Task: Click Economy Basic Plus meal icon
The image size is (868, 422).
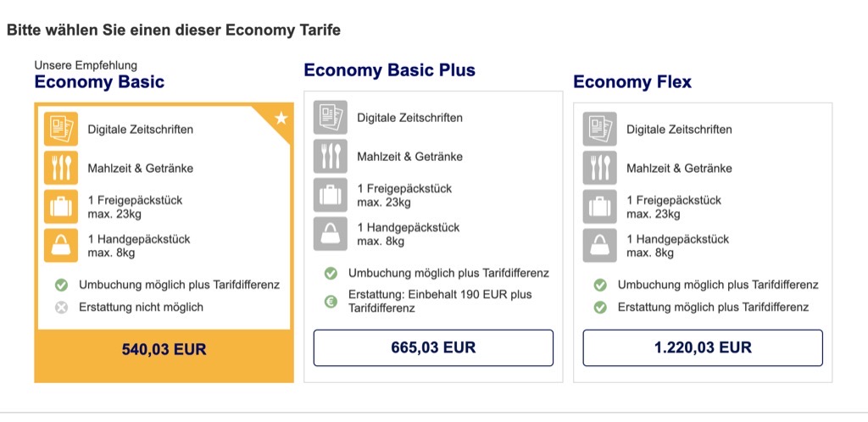Action: (331, 156)
